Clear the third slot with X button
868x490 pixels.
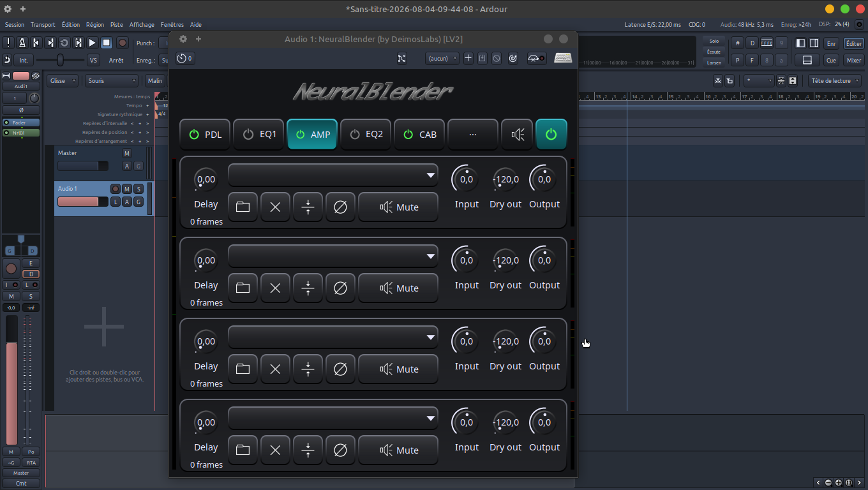click(x=275, y=369)
